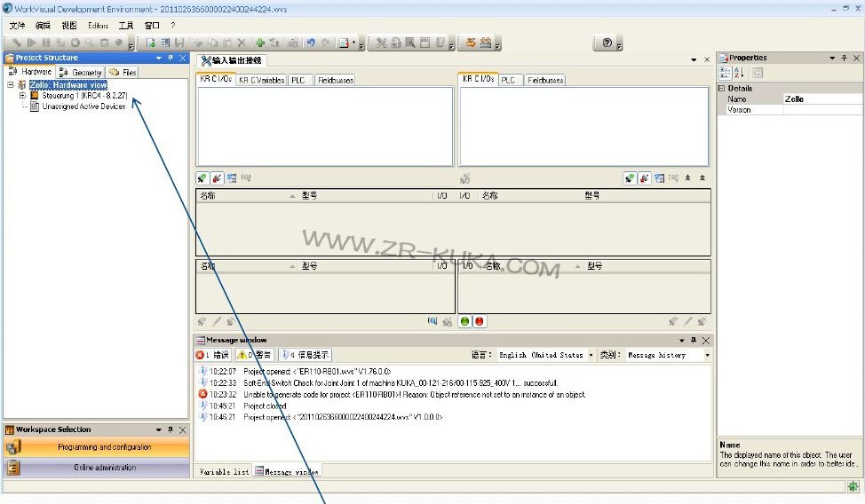Click the green status icon at bottom-right corner
Screen dimensions: 865x504
coord(853,486)
